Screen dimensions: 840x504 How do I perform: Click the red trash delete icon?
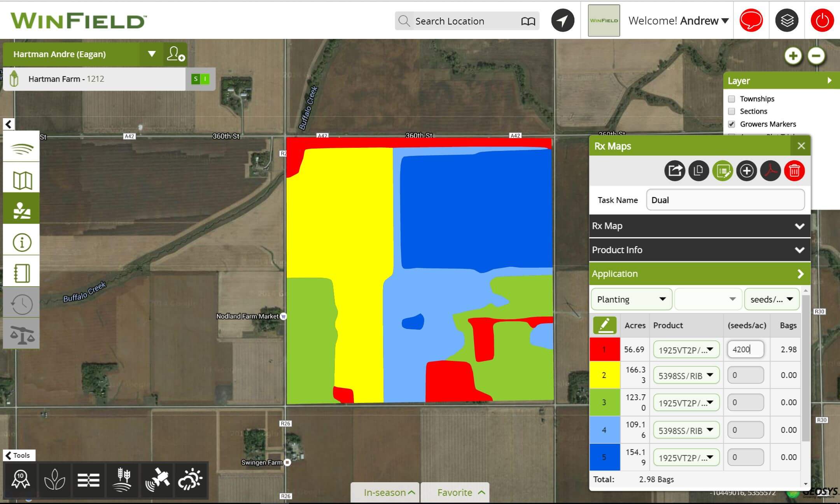point(794,171)
